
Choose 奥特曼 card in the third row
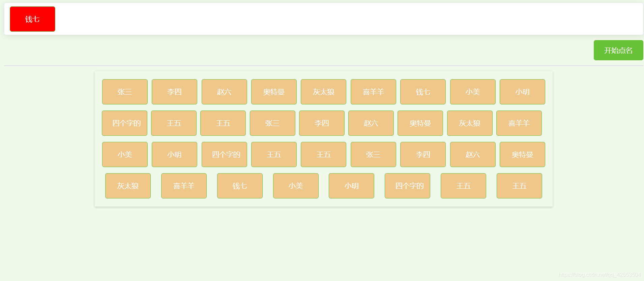[x=522, y=154]
